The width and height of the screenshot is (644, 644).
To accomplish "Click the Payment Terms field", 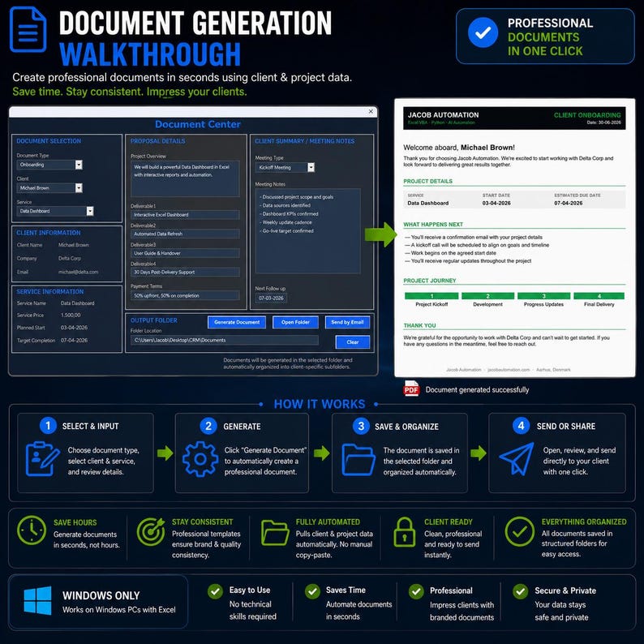I will [x=185, y=295].
